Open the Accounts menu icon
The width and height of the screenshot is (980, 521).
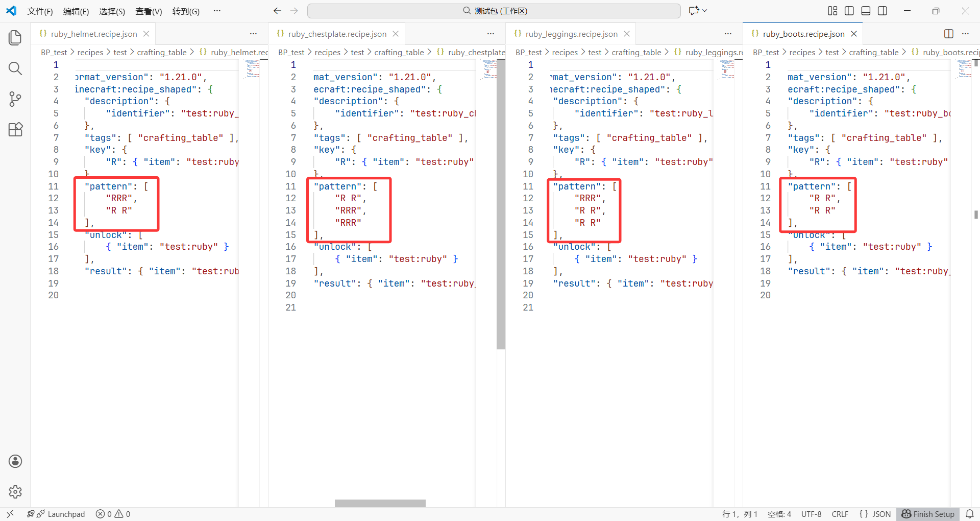coord(15,461)
